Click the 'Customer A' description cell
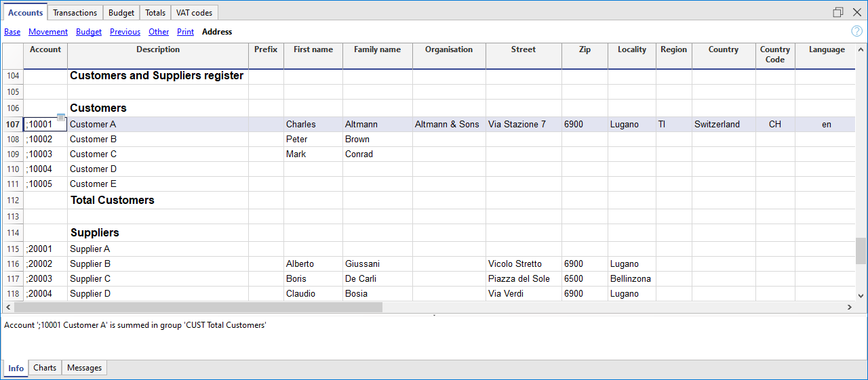 coord(158,124)
